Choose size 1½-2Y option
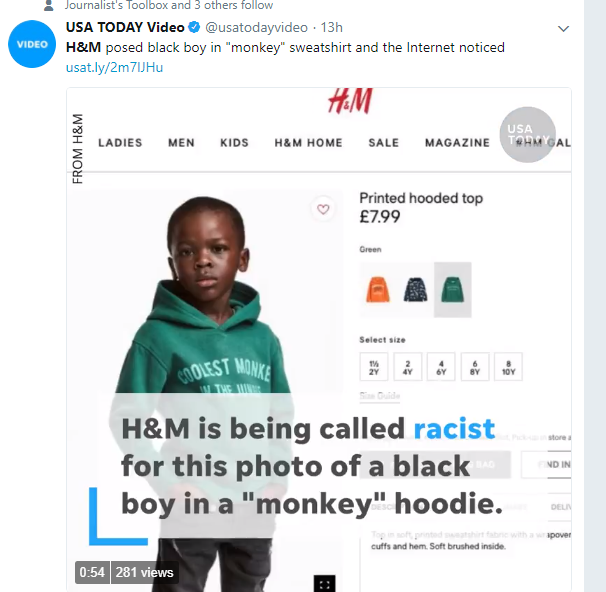 point(373,366)
